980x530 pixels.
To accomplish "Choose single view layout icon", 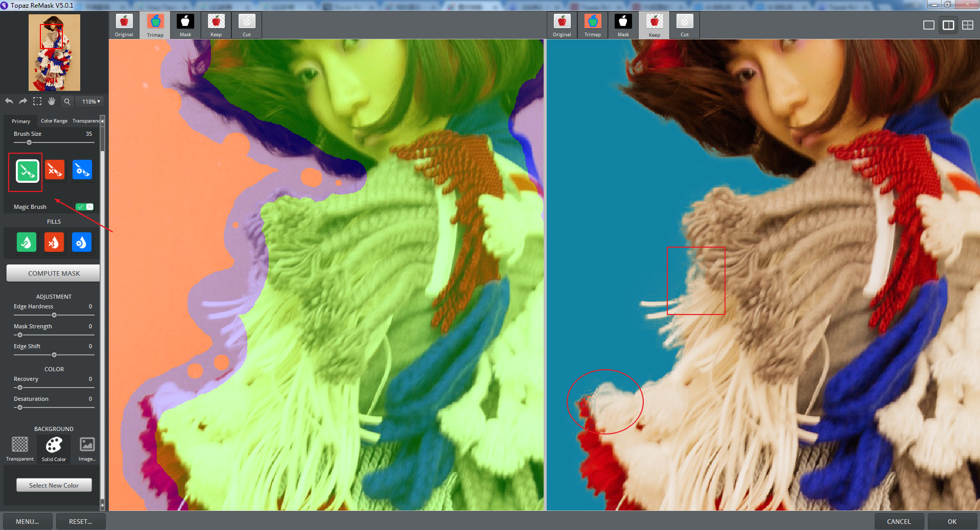I will tap(929, 25).
